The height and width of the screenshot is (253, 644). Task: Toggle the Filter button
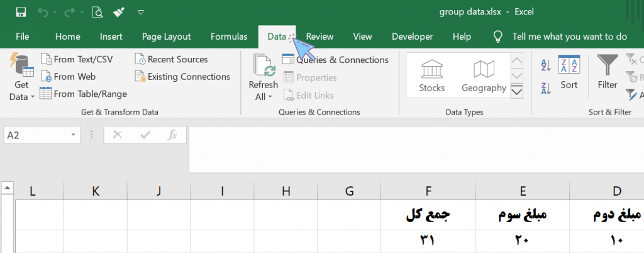[x=608, y=72]
